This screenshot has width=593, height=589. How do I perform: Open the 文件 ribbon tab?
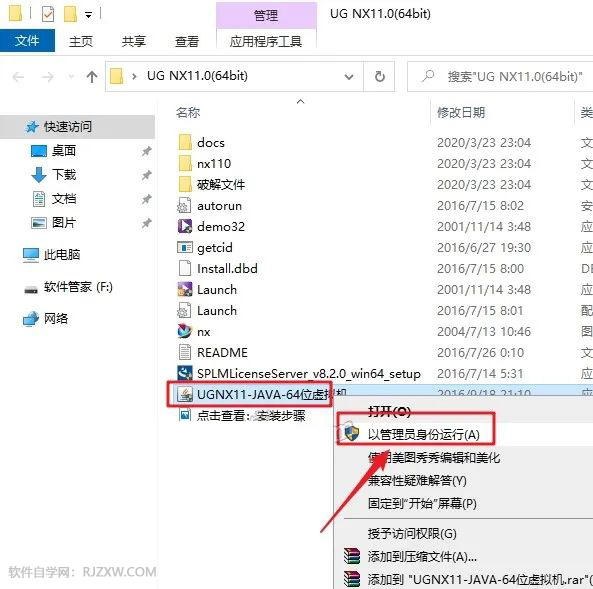tap(27, 40)
